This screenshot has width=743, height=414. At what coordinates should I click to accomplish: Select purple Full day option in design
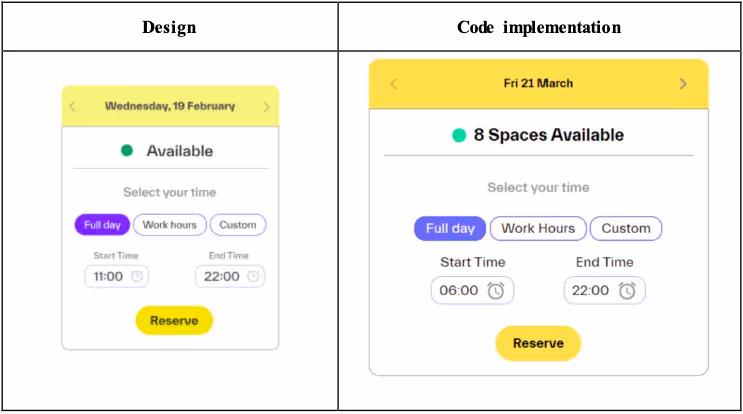click(x=102, y=225)
